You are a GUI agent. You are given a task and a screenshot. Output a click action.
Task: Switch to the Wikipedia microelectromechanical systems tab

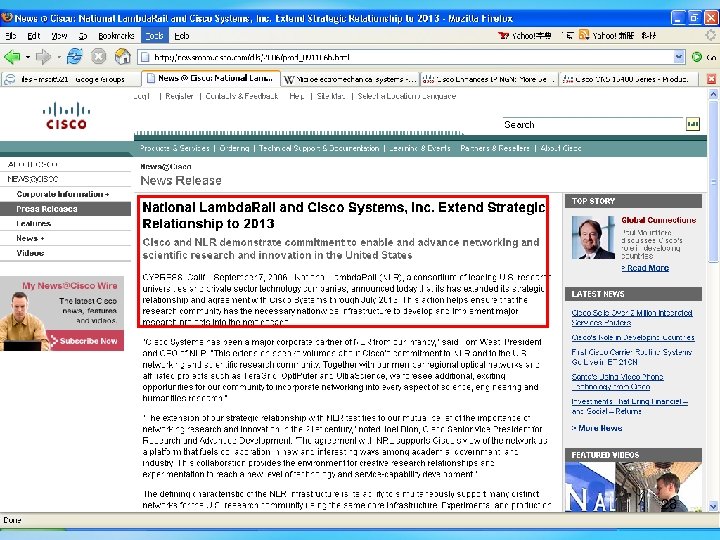[x=350, y=79]
